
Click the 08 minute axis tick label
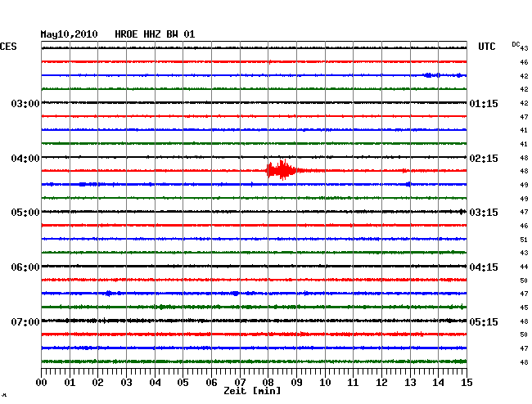(x=268, y=382)
